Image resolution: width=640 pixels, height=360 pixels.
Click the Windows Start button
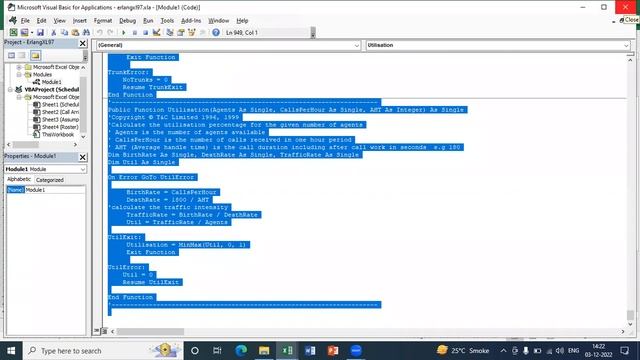click(11, 351)
